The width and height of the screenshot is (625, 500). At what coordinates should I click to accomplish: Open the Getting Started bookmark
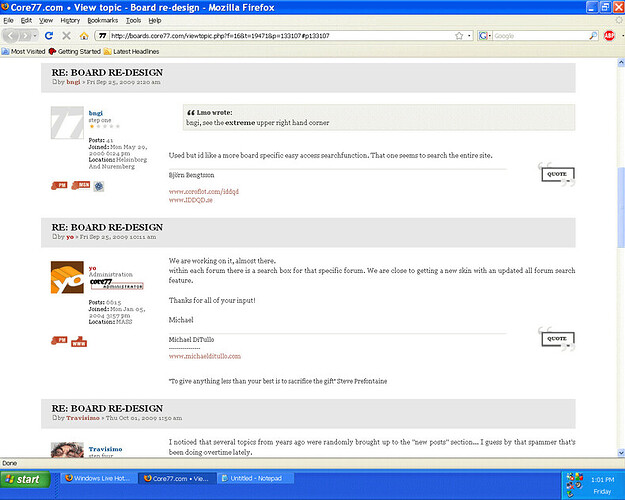75,51
